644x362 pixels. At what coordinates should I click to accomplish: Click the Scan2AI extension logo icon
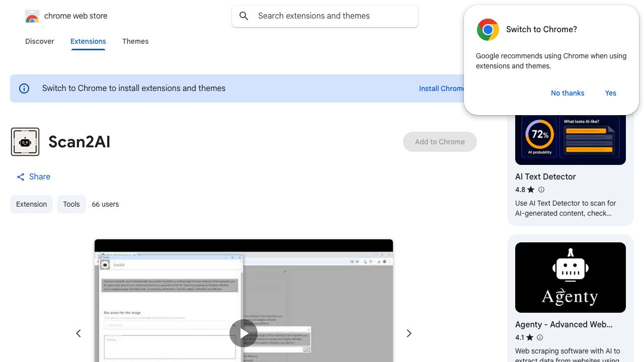pyautogui.click(x=25, y=142)
